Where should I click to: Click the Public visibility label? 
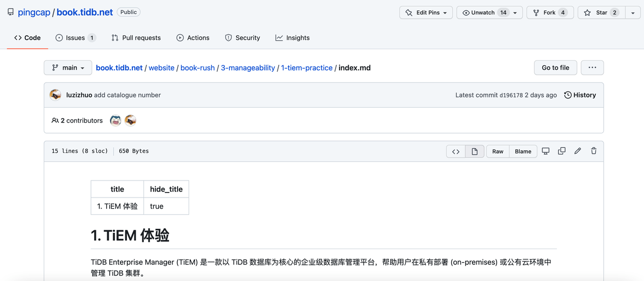(128, 12)
